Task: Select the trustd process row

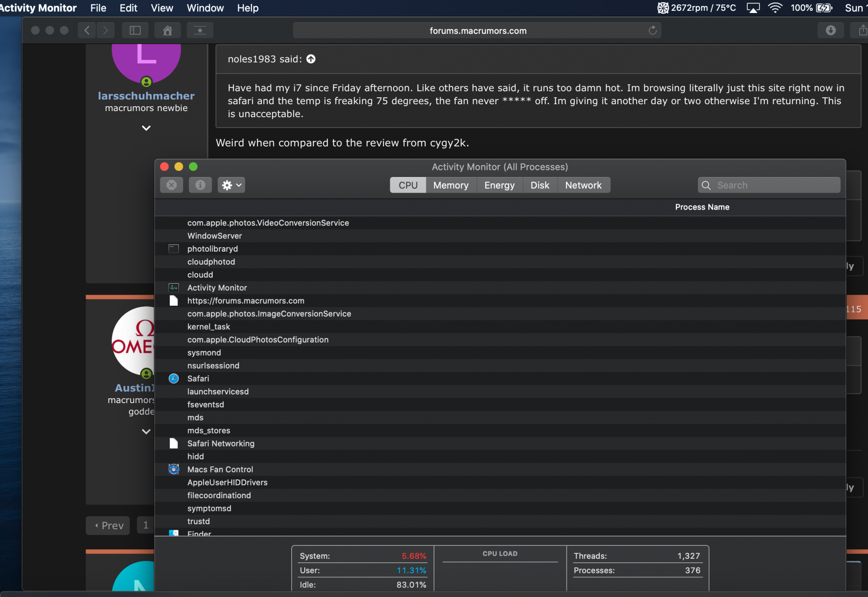Action: pyautogui.click(x=500, y=522)
